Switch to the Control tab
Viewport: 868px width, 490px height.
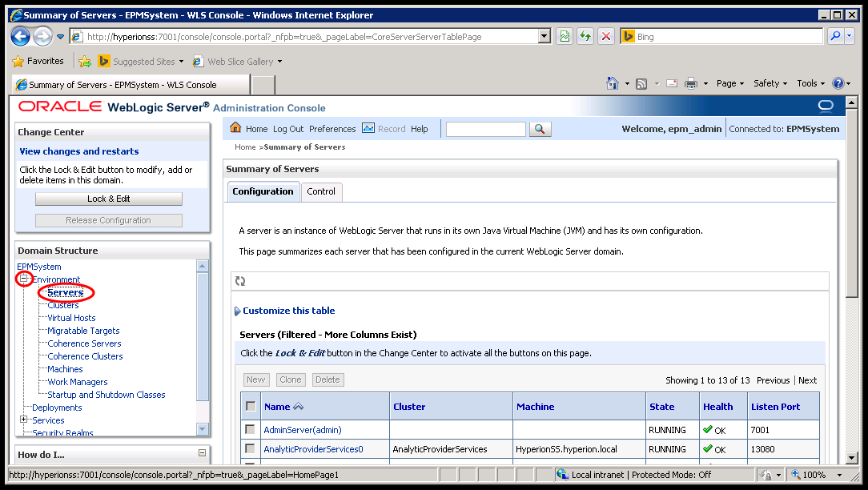(x=321, y=191)
